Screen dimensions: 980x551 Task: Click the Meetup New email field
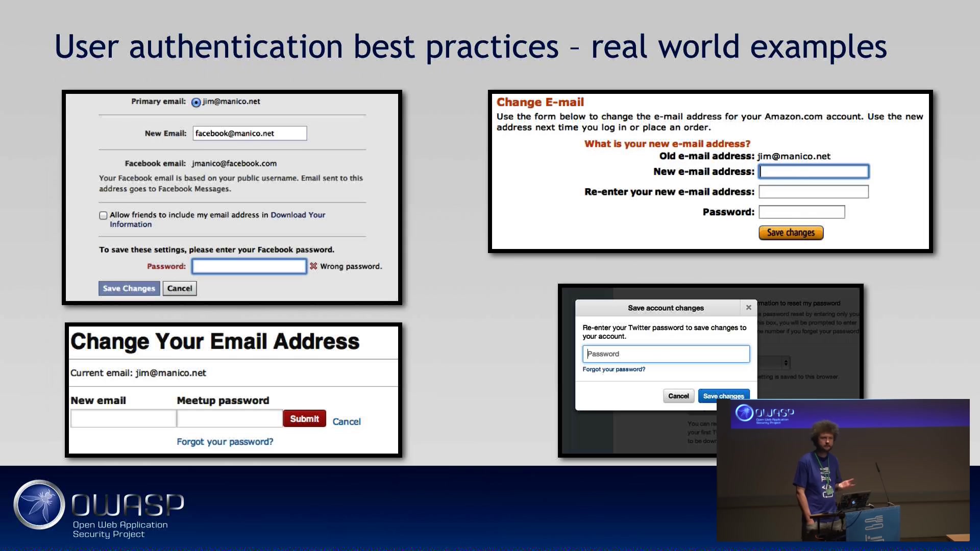[x=123, y=418]
